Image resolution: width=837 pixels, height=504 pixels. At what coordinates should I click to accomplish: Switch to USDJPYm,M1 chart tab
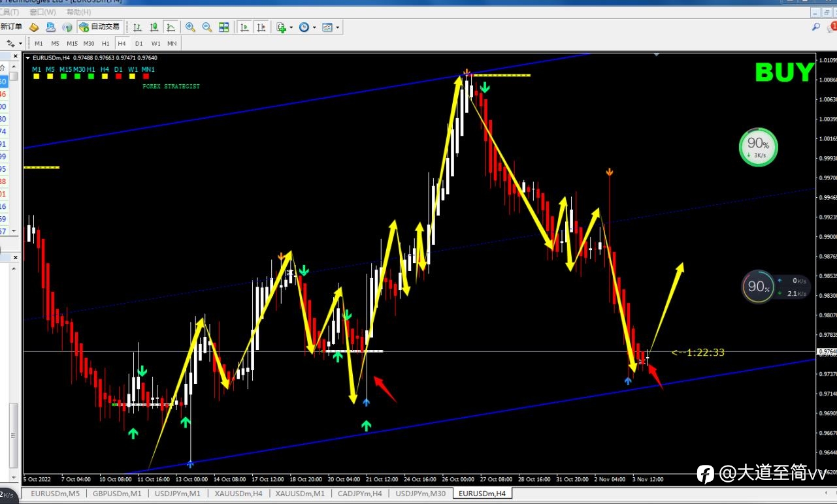[178, 494]
